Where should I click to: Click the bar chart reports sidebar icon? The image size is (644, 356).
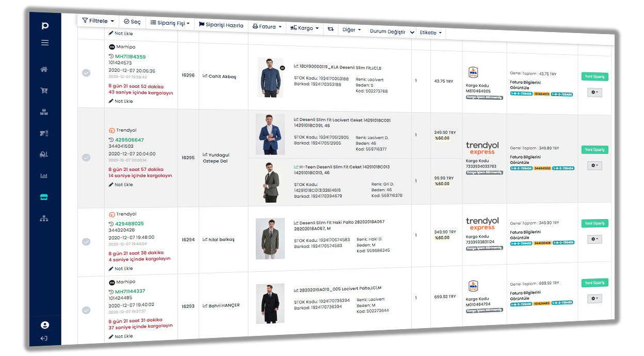pyautogui.click(x=44, y=176)
